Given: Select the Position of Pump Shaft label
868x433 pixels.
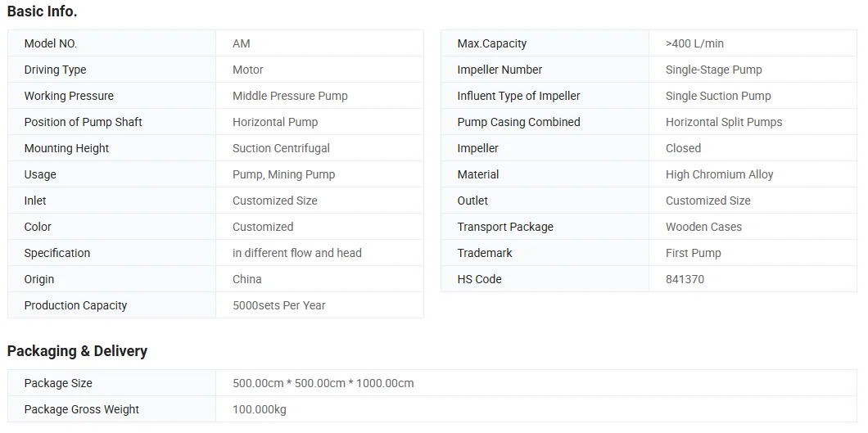Looking at the screenshot, I should point(83,122).
